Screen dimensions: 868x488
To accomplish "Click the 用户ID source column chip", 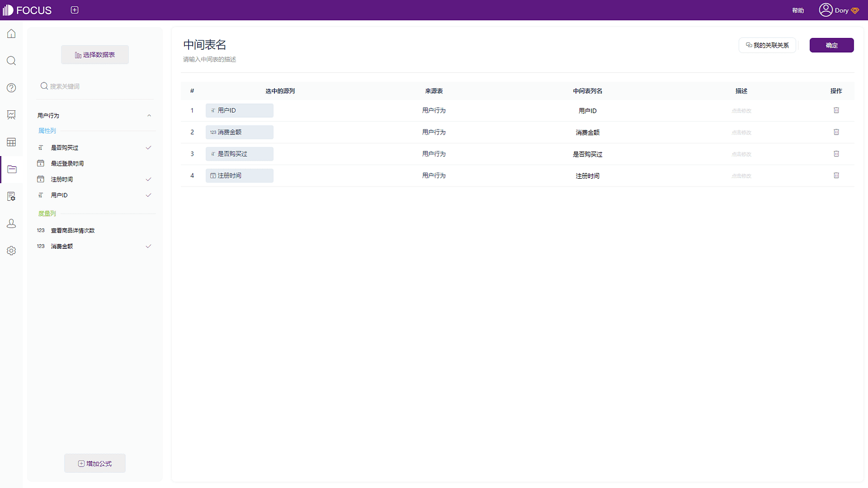I will 240,110.
